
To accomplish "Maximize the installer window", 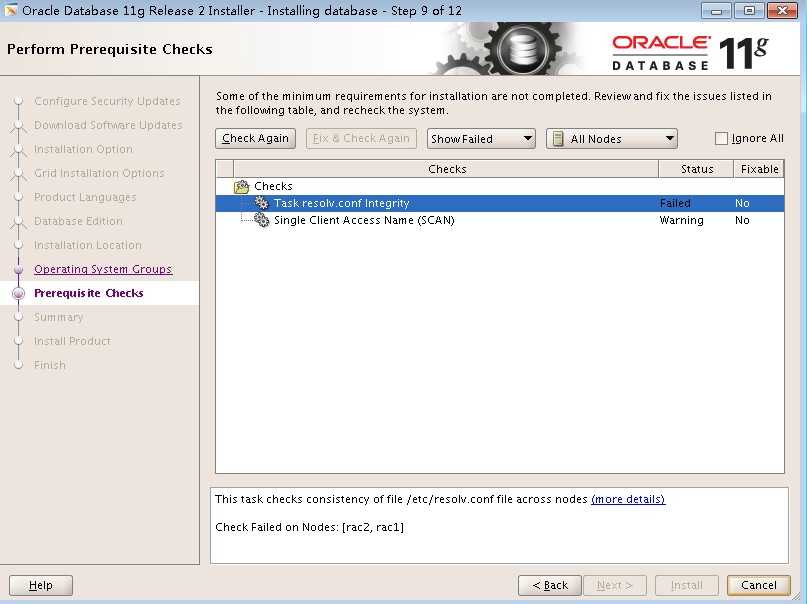I will 749,10.
